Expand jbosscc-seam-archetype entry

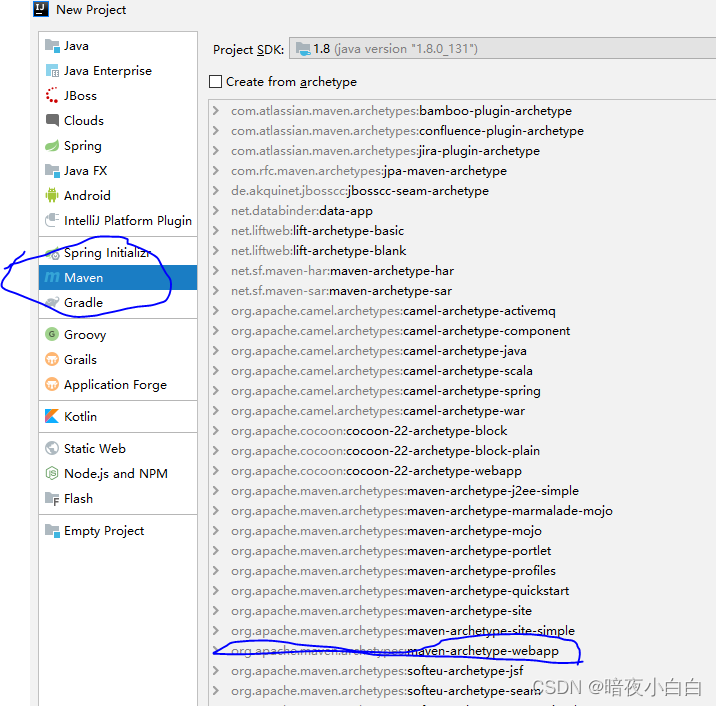216,190
